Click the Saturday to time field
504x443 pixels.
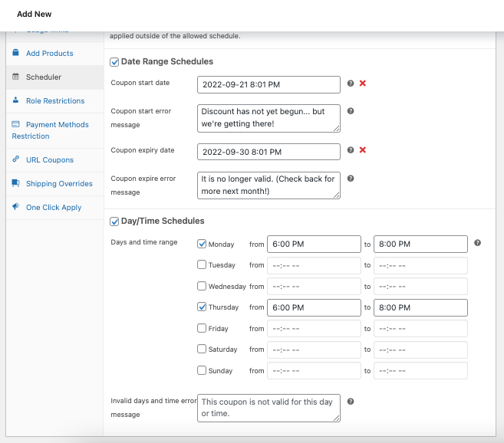pos(420,349)
